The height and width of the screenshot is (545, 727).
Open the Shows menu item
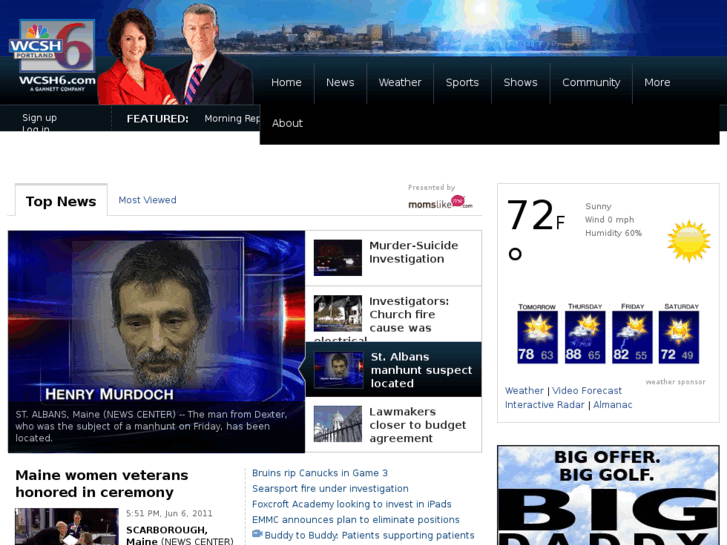click(520, 83)
